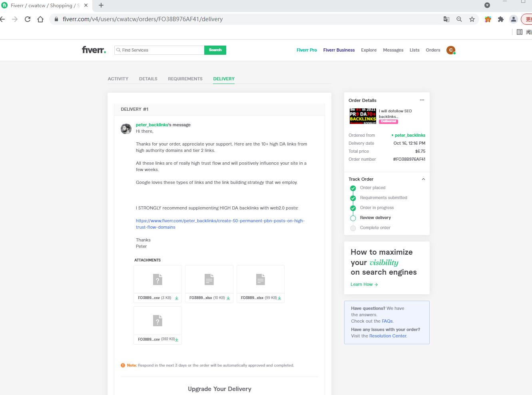
Task: Open the browser tab search dropdown
Action: (487, 5)
